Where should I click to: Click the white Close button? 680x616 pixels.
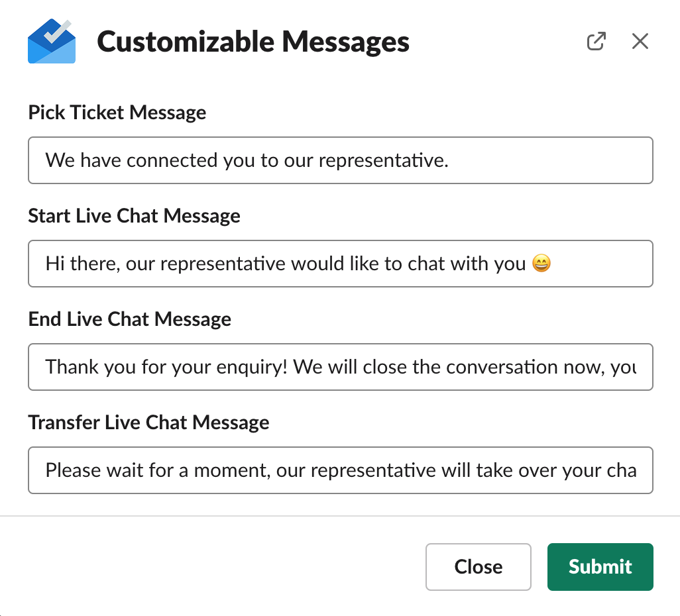[479, 567]
